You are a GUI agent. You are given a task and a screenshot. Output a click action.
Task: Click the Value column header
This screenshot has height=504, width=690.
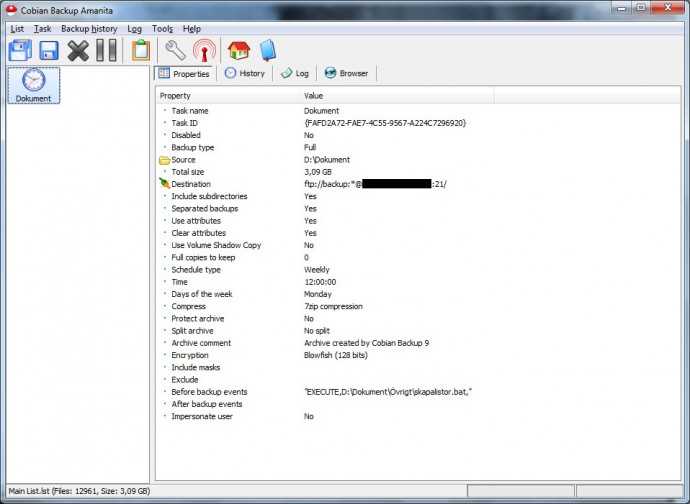coord(397,96)
